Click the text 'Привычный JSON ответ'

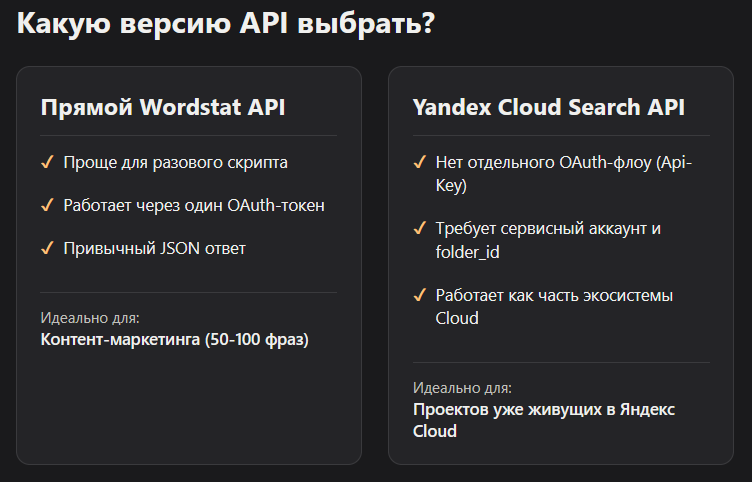click(154, 248)
